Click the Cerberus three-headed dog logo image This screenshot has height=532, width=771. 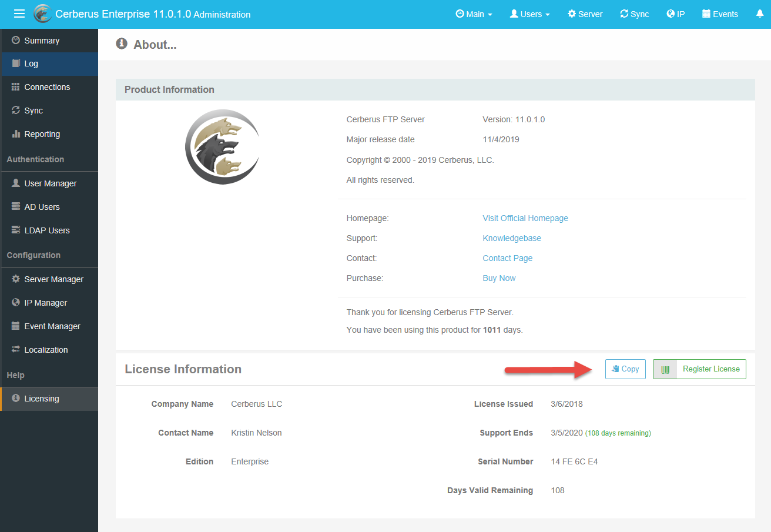222,147
